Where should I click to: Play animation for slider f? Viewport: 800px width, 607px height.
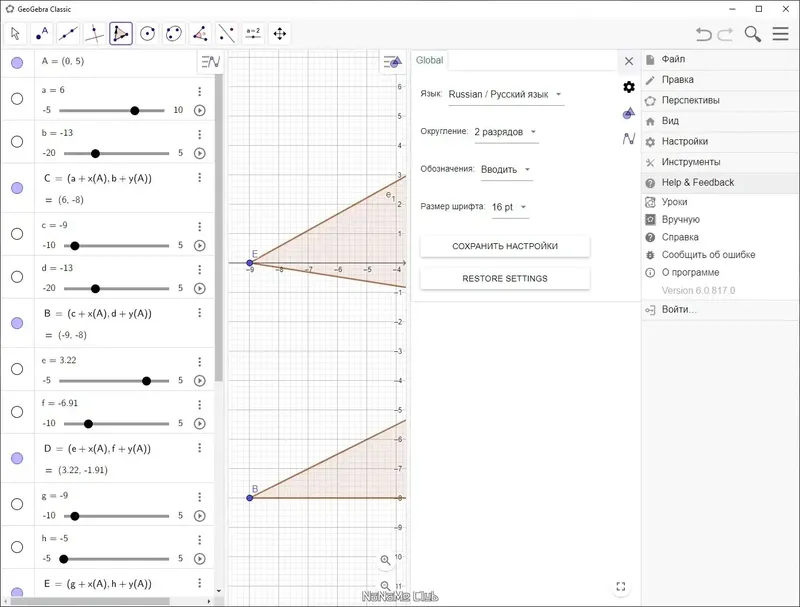click(200, 423)
